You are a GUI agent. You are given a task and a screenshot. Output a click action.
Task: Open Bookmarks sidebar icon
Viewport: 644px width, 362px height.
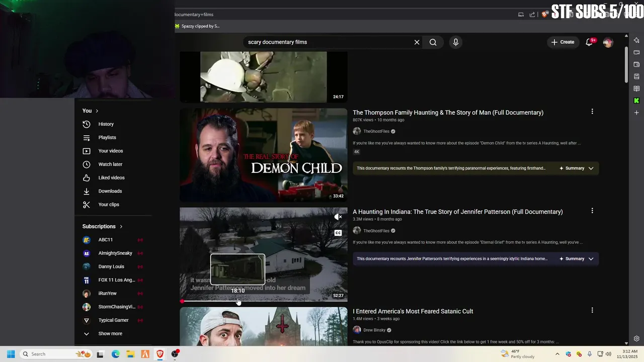(x=636, y=76)
